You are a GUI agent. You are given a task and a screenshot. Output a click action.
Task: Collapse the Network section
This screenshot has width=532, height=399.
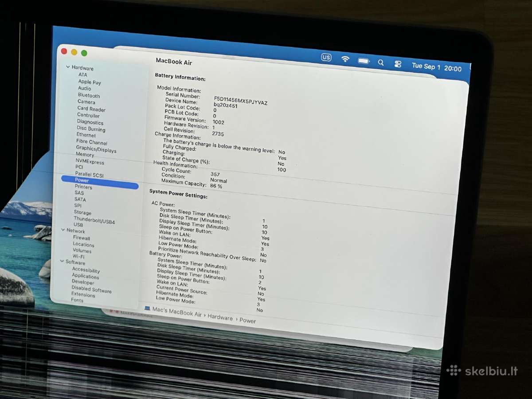coord(63,230)
